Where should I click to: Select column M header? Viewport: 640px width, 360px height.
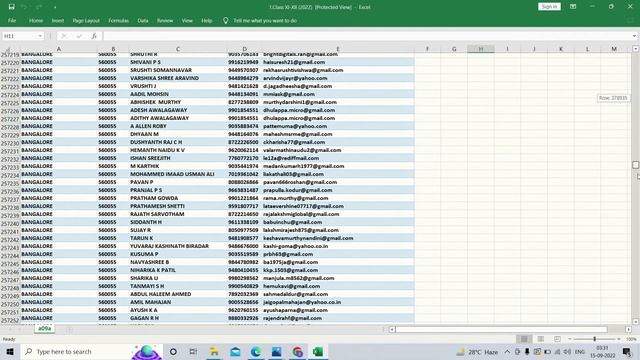(x=614, y=49)
